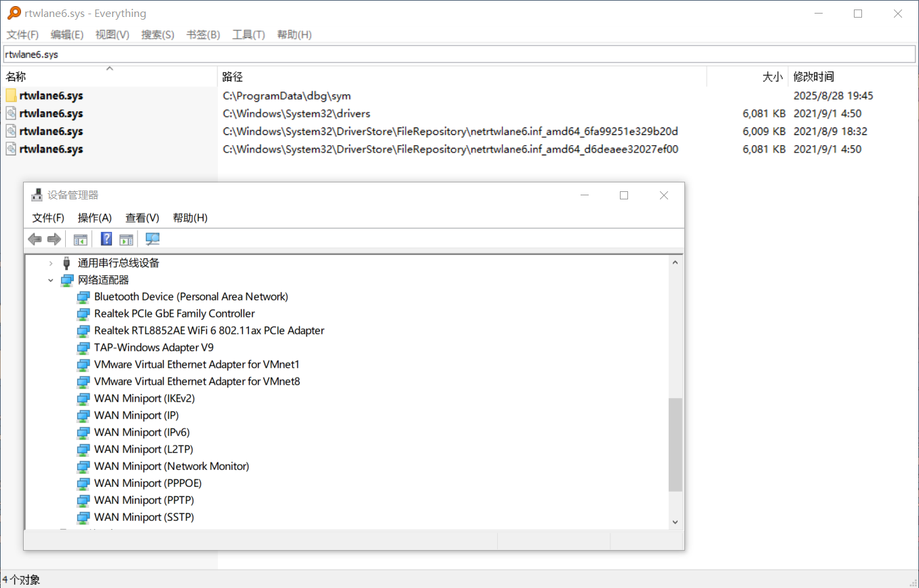This screenshot has width=919, height=588.
Task: Click icon beside WAN Miniport (Network Monitor)
Action: pyautogui.click(x=83, y=466)
